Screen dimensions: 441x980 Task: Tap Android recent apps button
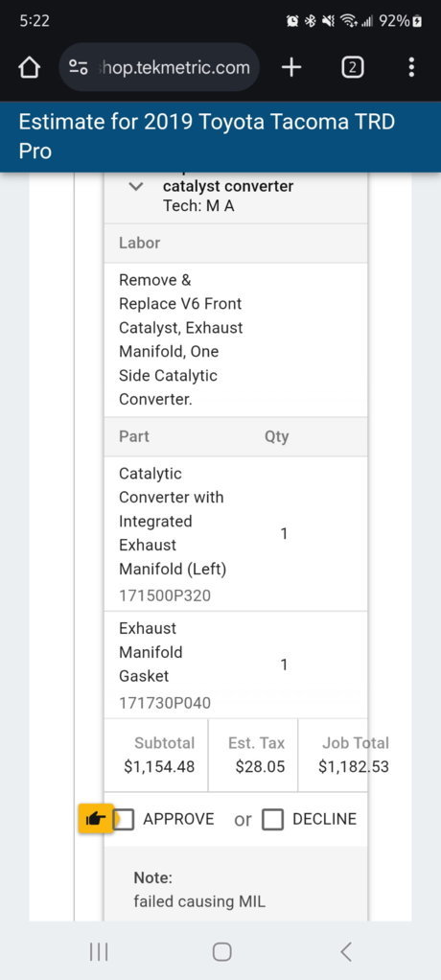pos(99,952)
